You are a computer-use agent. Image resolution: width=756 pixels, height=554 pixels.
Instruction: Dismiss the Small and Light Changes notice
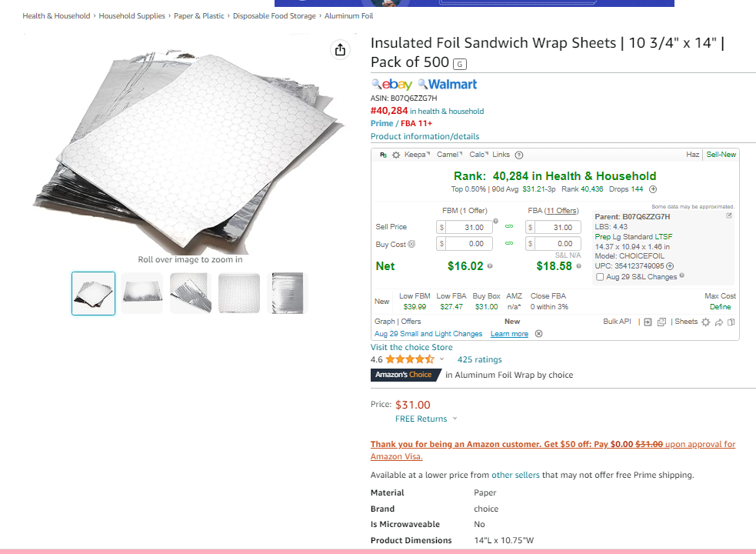[538, 333]
